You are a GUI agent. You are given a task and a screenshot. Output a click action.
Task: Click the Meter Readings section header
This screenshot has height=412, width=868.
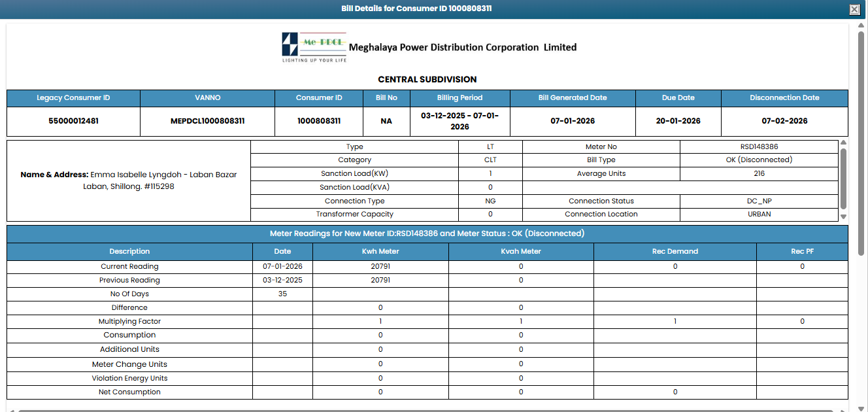427,233
